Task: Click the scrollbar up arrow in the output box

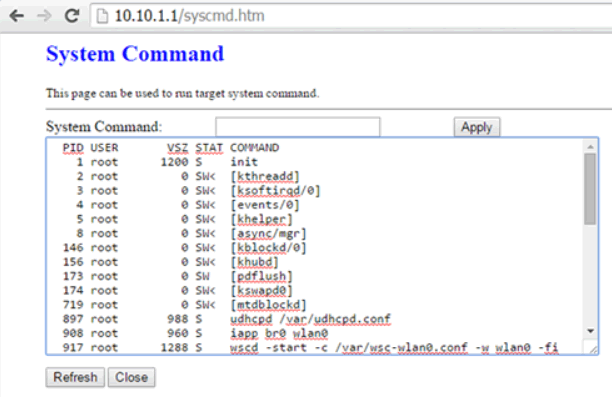Action: point(590,147)
